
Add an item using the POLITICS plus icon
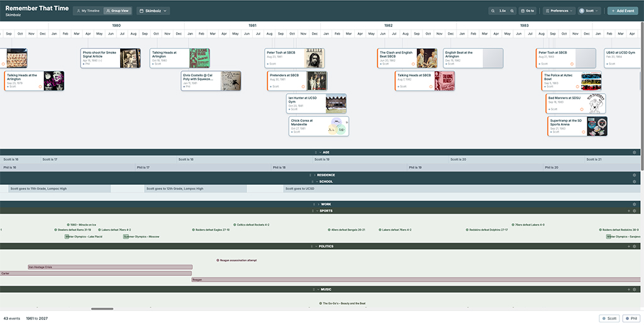[x=628, y=246]
